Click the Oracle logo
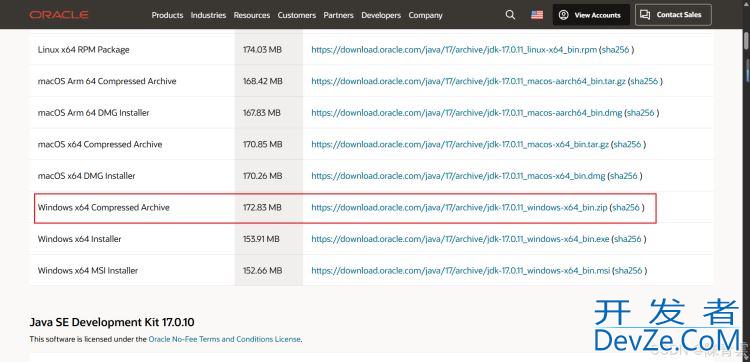750x362 pixels. click(58, 15)
